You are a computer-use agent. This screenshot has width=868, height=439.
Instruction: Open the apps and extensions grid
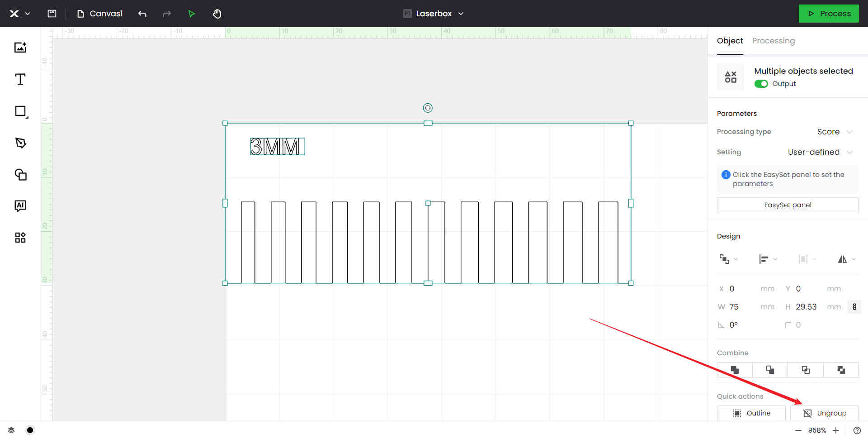(20, 238)
